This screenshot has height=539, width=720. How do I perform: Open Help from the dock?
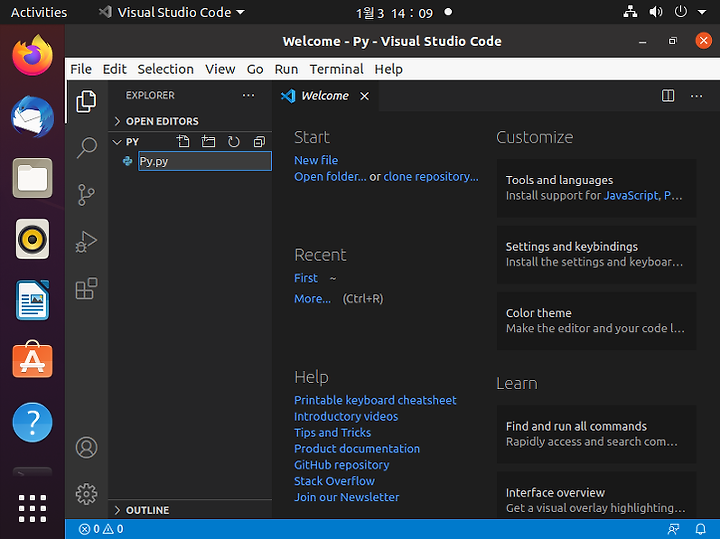tap(32, 422)
